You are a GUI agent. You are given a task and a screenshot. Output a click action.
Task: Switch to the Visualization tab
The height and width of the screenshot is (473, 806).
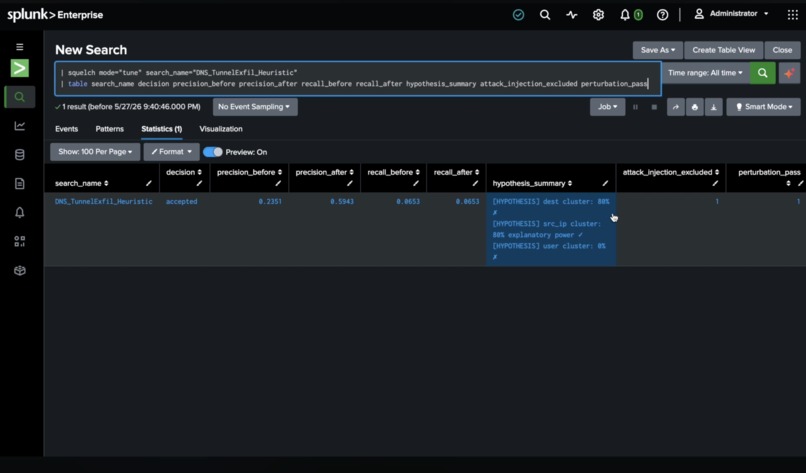pos(221,129)
